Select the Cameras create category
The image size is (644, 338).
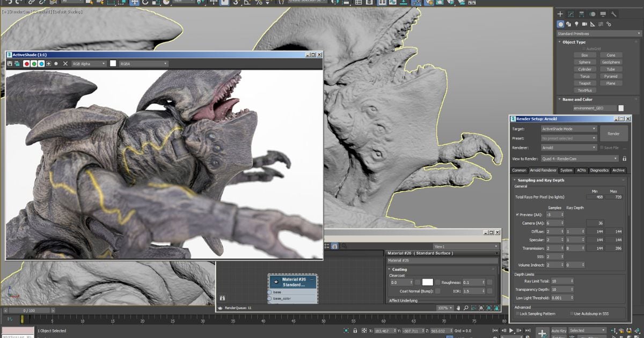coord(584,24)
